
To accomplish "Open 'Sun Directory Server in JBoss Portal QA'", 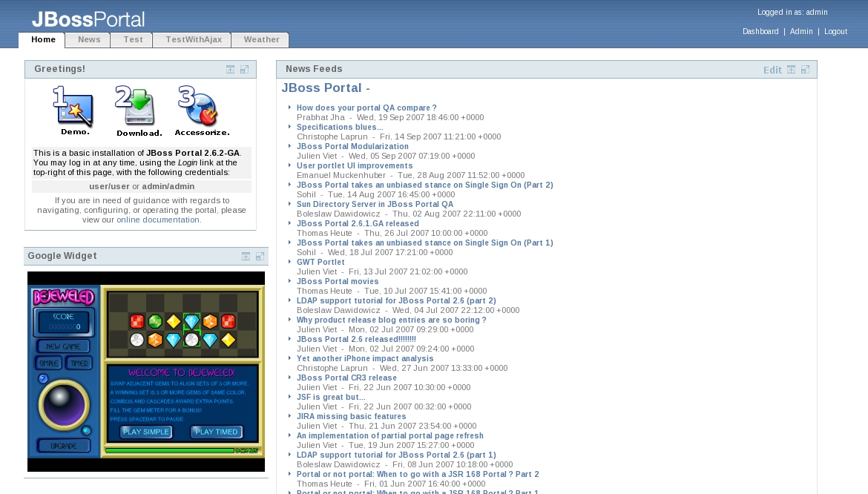I will click(375, 204).
